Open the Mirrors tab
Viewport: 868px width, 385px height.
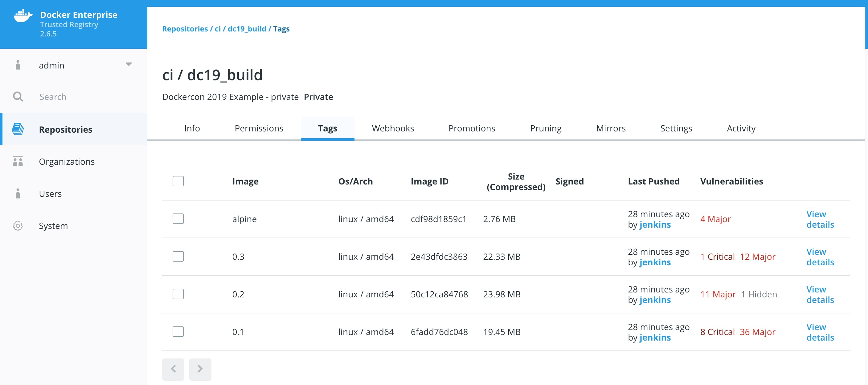(x=611, y=128)
